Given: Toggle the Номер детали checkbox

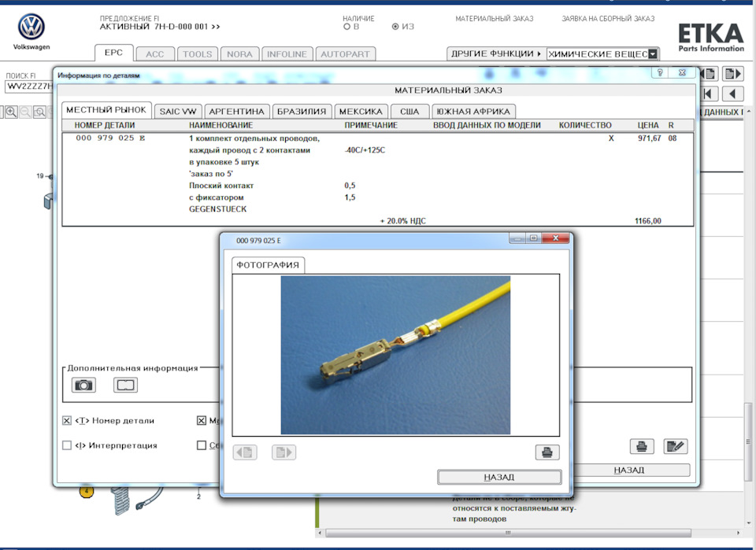Looking at the screenshot, I should click(67, 420).
